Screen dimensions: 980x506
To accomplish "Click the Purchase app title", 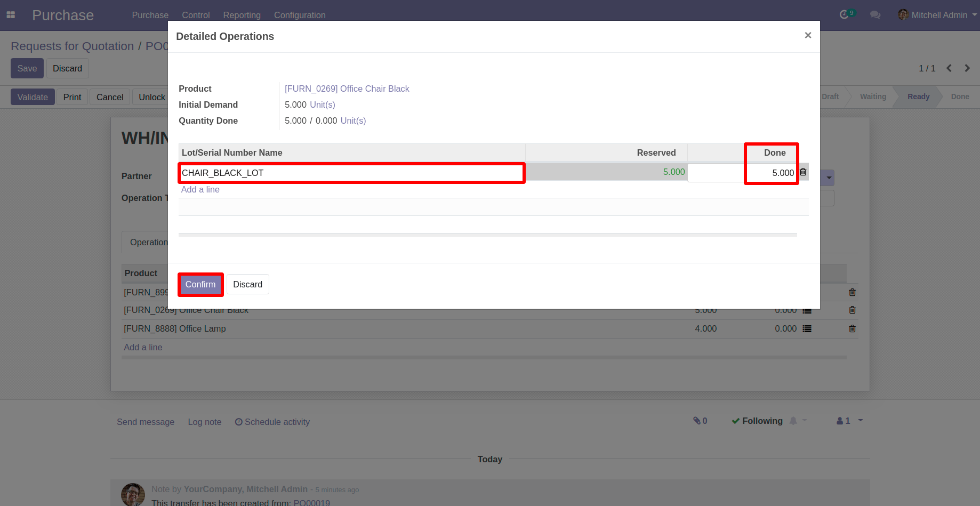I will [63, 15].
